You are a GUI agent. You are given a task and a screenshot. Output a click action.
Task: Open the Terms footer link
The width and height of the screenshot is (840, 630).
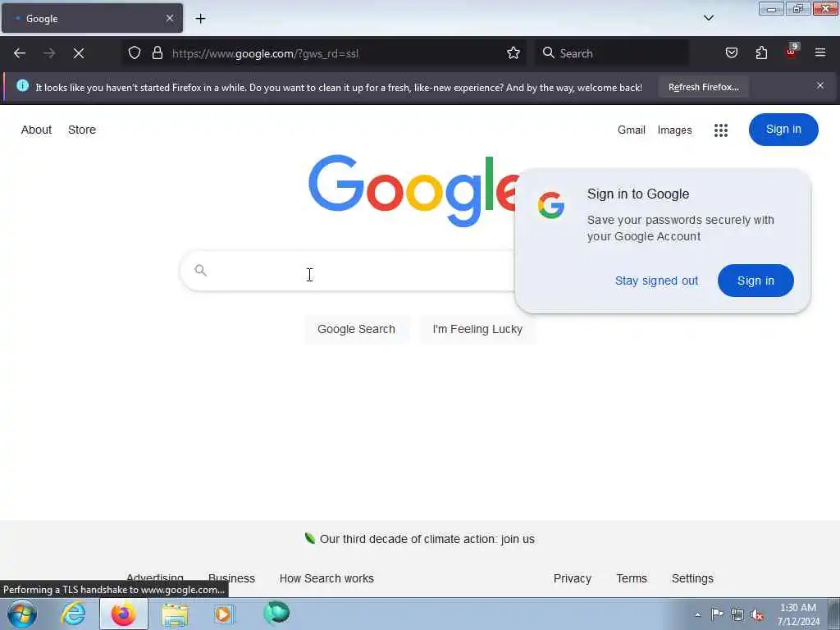pos(632,578)
